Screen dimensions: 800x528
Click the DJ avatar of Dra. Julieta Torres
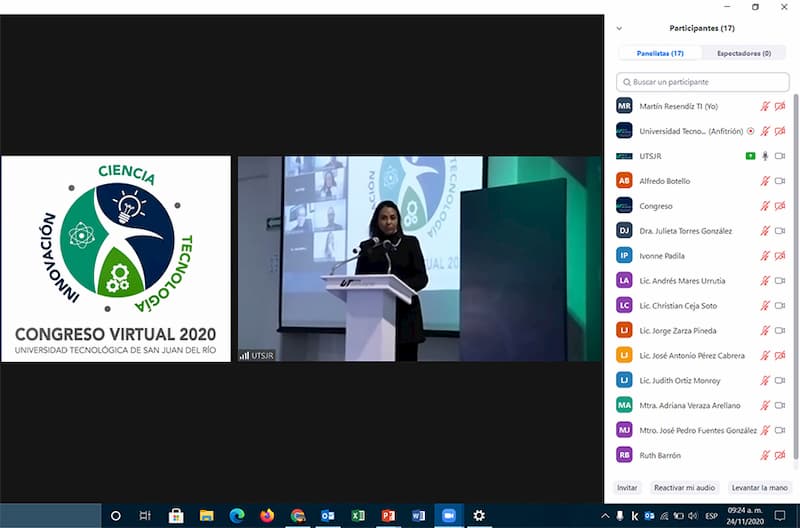624,231
